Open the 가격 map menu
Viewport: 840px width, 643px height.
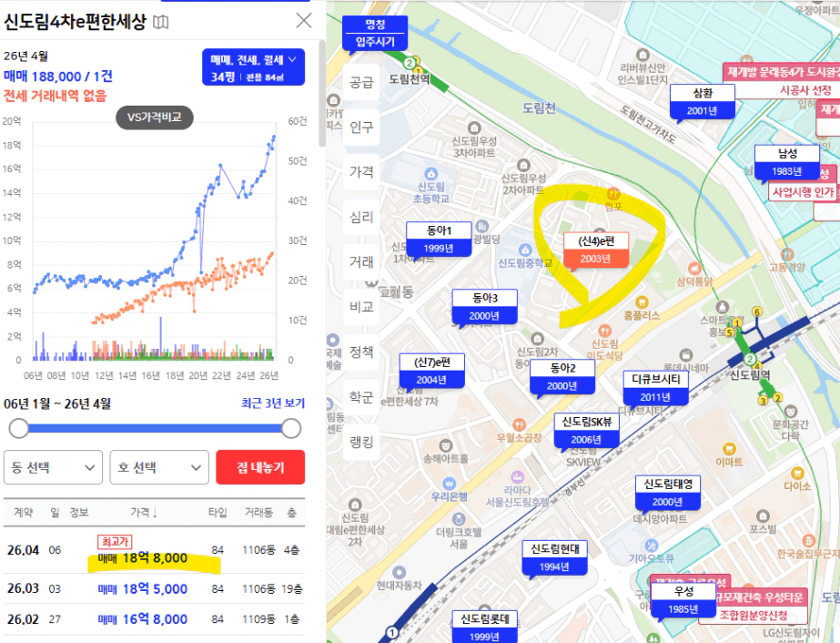tap(361, 172)
